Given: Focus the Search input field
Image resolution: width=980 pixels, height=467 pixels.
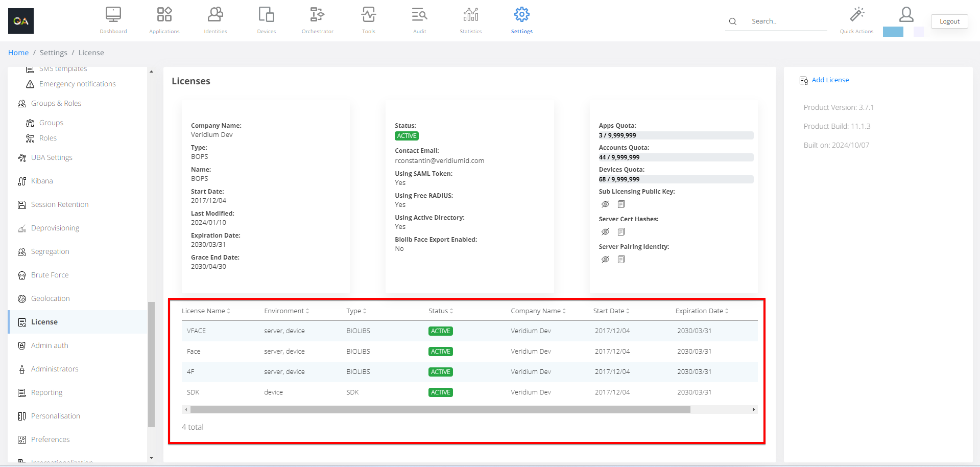Looking at the screenshot, I should [x=786, y=21].
